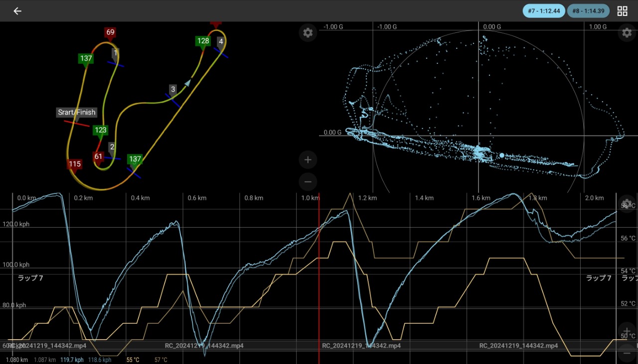Tap the Srart/Finish label on the map

tap(76, 113)
